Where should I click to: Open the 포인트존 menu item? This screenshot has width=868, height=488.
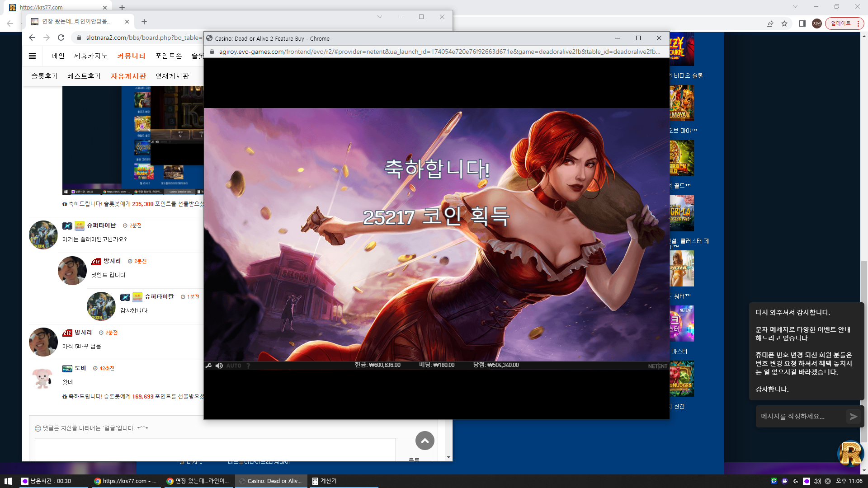[x=169, y=56]
